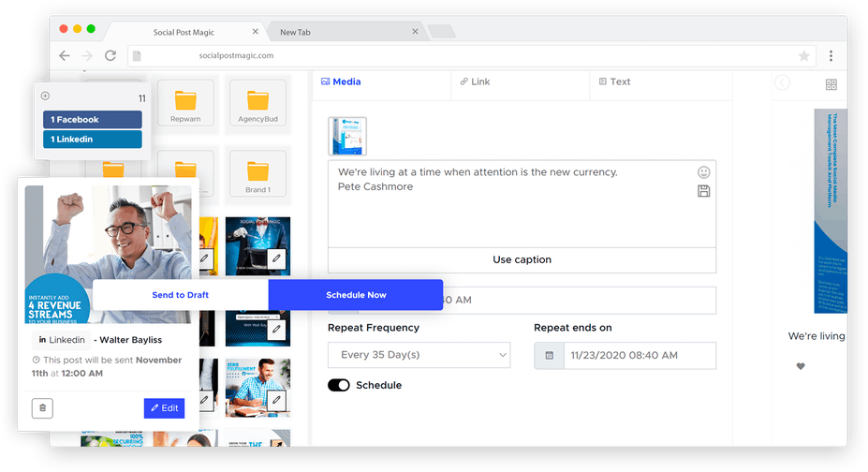Click the Walter Bayliss name

pos(131,340)
